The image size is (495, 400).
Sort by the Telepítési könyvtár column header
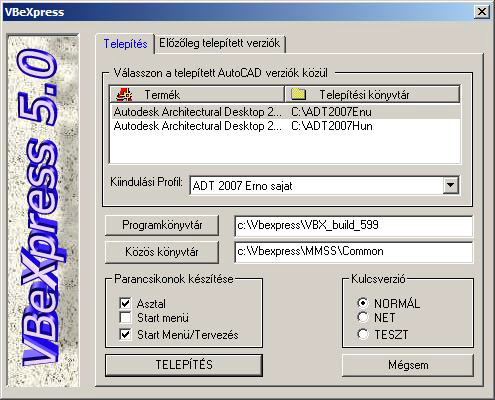372,94
